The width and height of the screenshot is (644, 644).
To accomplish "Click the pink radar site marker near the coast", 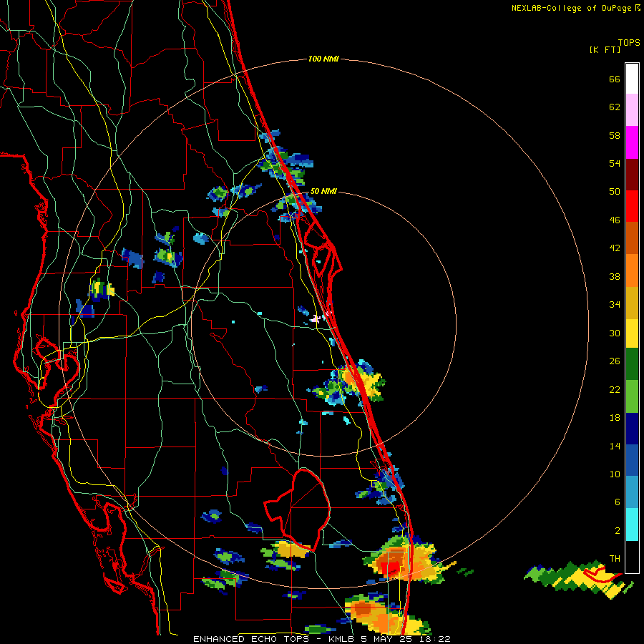I will [x=316, y=318].
